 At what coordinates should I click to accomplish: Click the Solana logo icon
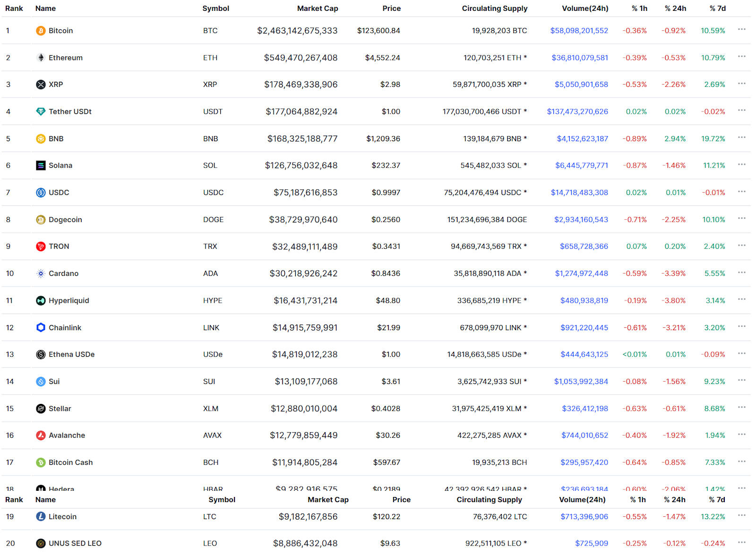41,165
